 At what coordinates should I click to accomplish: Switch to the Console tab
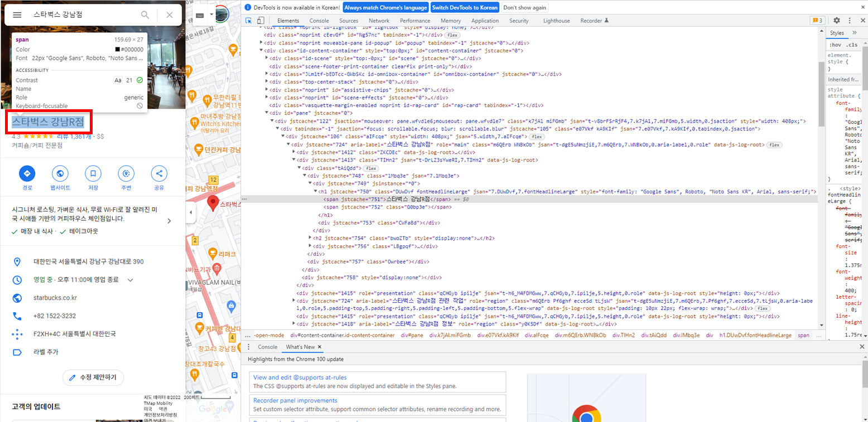tap(319, 21)
